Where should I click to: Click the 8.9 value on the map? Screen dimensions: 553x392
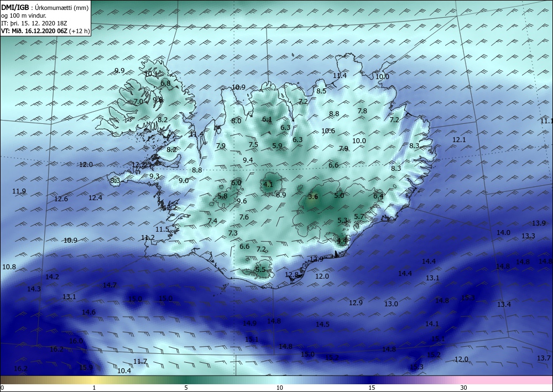(x=281, y=195)
